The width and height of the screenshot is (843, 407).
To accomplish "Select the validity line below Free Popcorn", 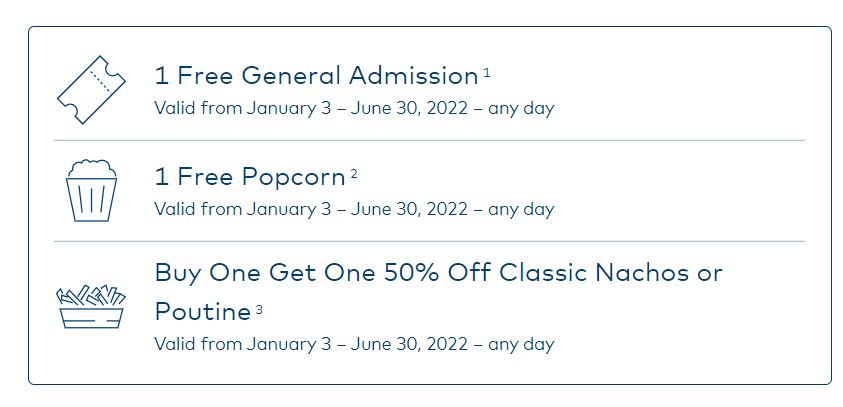I will [x=354, y=209].
